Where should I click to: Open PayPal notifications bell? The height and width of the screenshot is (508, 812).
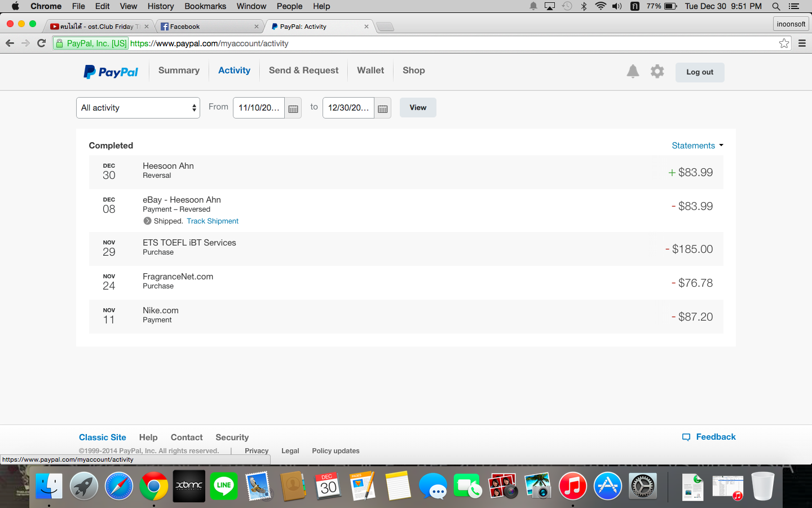point(633,71)
